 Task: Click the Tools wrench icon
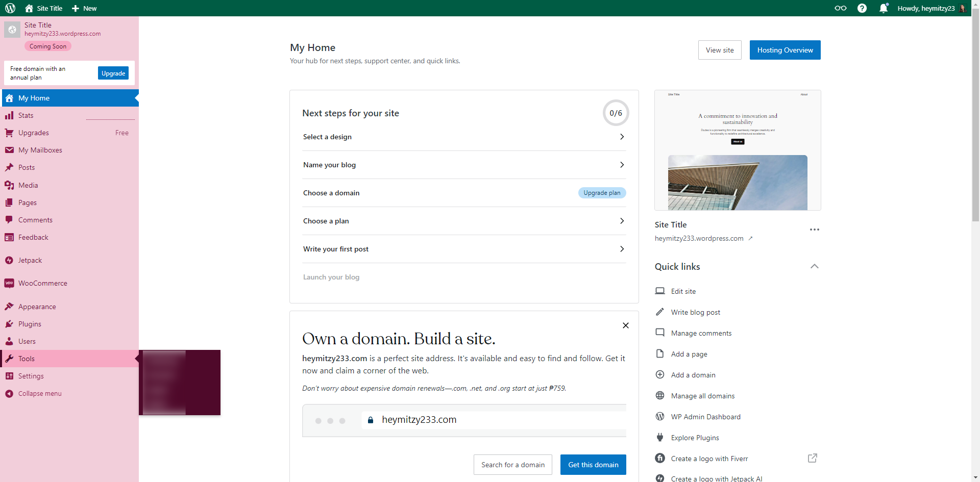(x=9, y=359)
